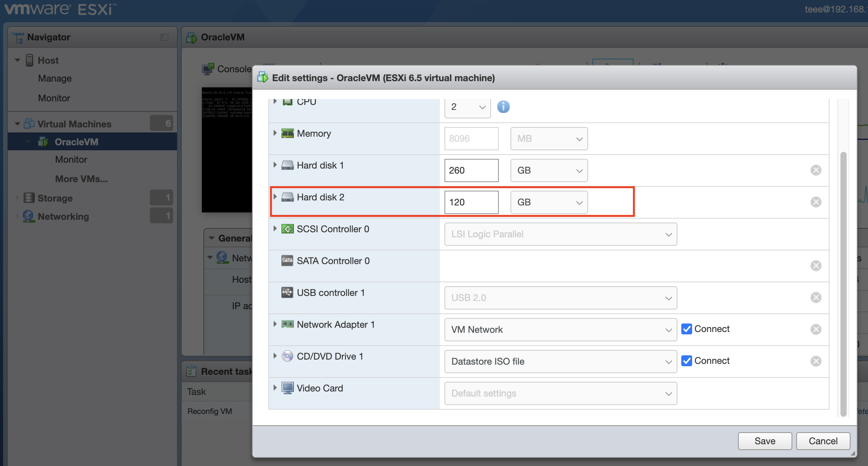This screenshot has height=466, width=868.
Task: Click the Navigator panel icon
Action: [17, 37]
